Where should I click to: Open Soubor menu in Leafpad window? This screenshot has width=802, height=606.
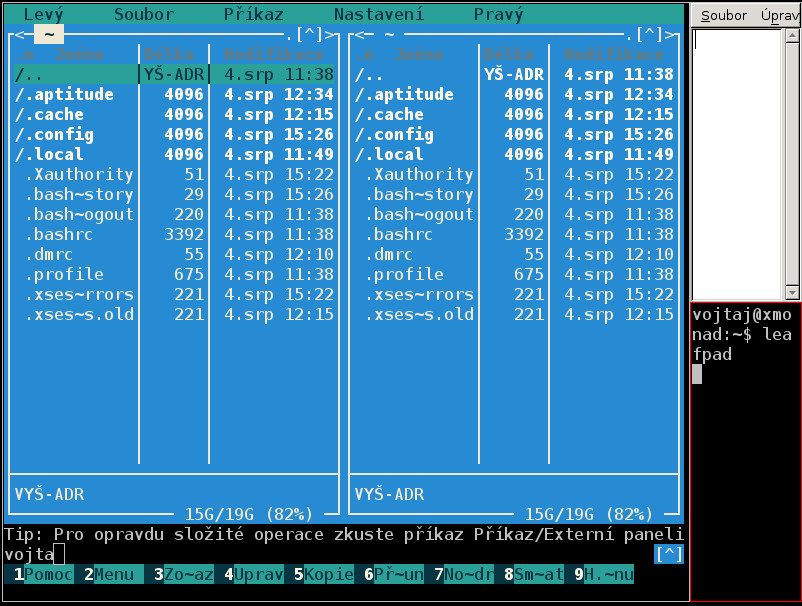[x=723, y=15]
